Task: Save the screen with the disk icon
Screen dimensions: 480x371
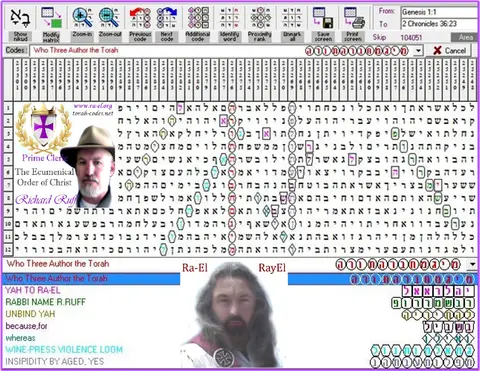Action: coord(323,18)
